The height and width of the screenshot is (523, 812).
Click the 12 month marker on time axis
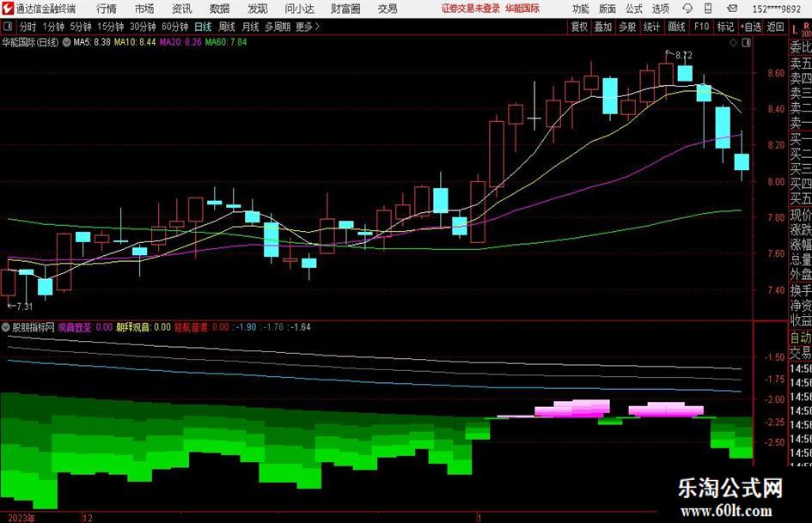pos(88,518)
